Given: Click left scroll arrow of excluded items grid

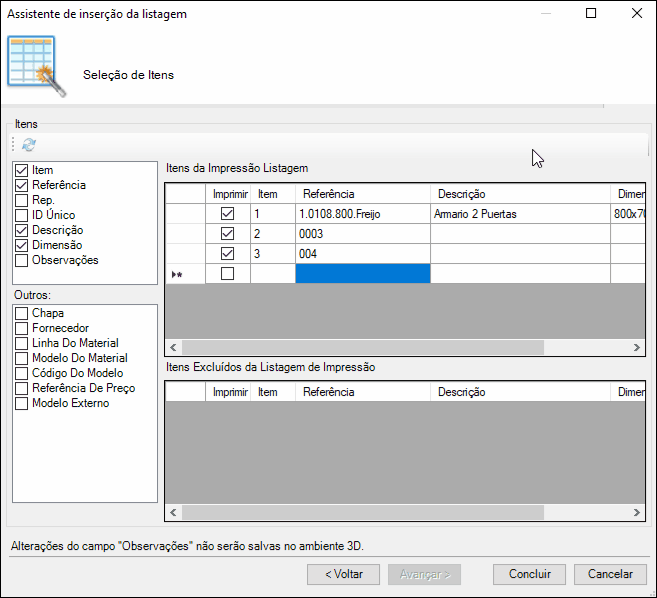Looking at the screenshot, I should pos(173,512).
